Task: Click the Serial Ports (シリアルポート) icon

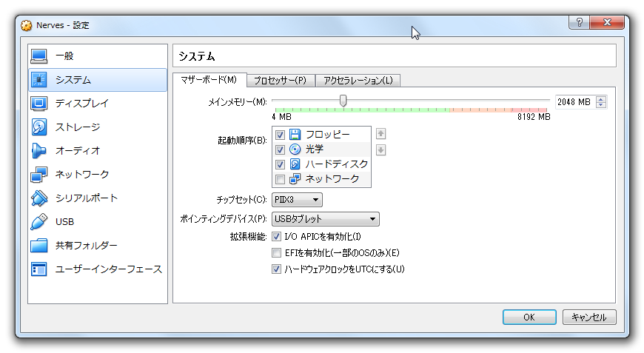Action: pyautogui.click(x=39, y=198)
